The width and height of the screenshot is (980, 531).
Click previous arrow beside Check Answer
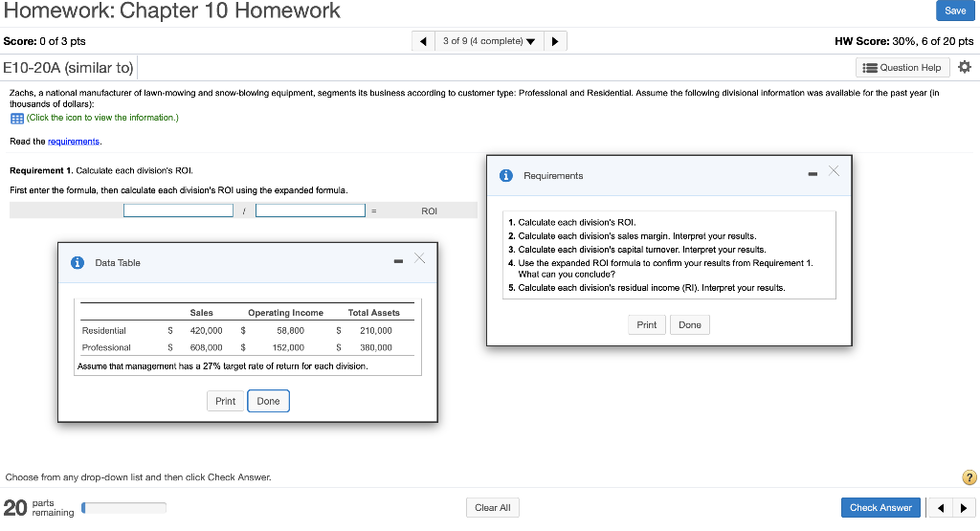[x=941, y=508]
